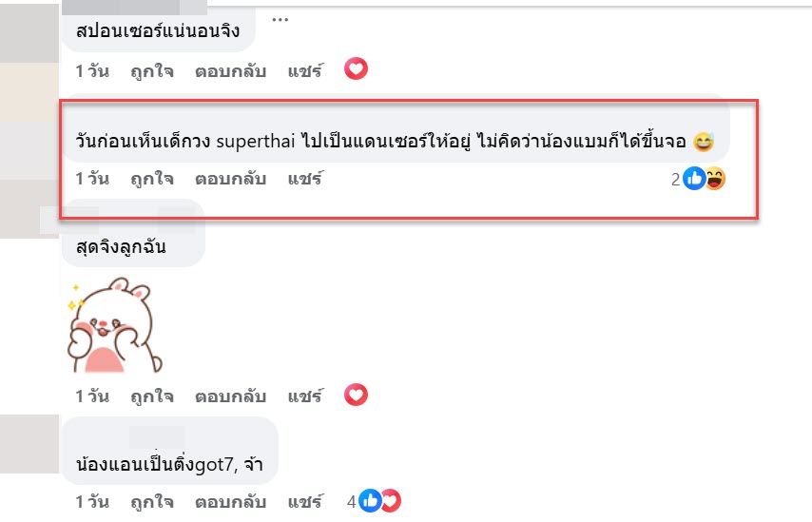Screen dimensions: 812x522
Task: Click ตอบกลับ on the superthai comment
Action: (230, 178)
